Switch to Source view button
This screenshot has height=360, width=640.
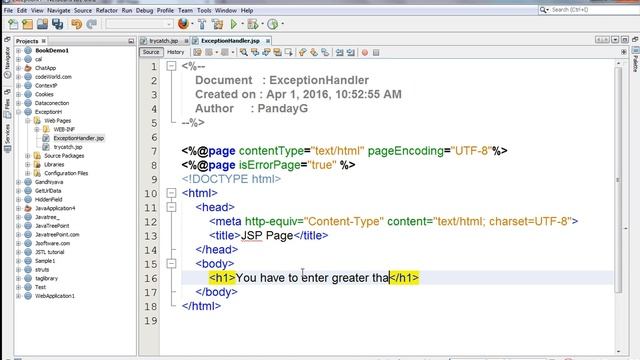[x=151, y=52]
